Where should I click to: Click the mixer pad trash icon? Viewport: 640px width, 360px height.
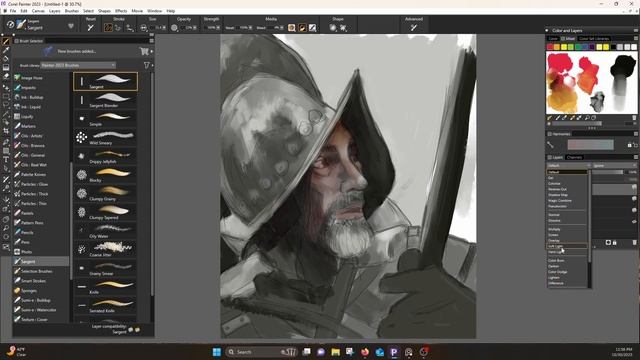point(634,118)
